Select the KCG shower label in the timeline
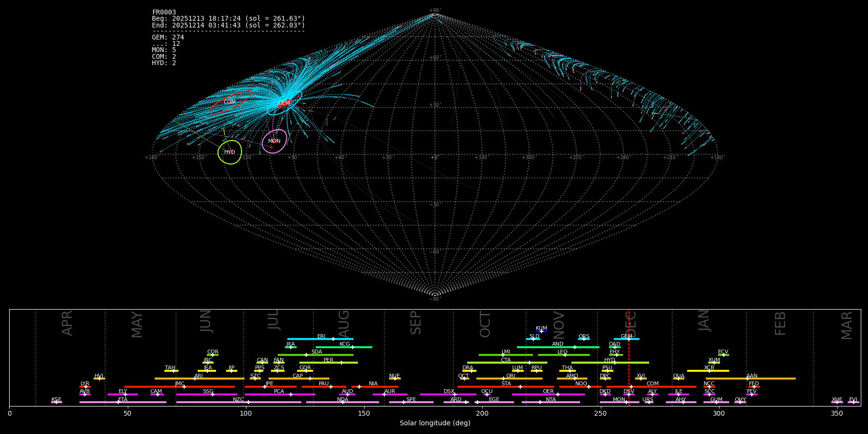The width and height of the screenshot is (868, 434). point(345,344)
